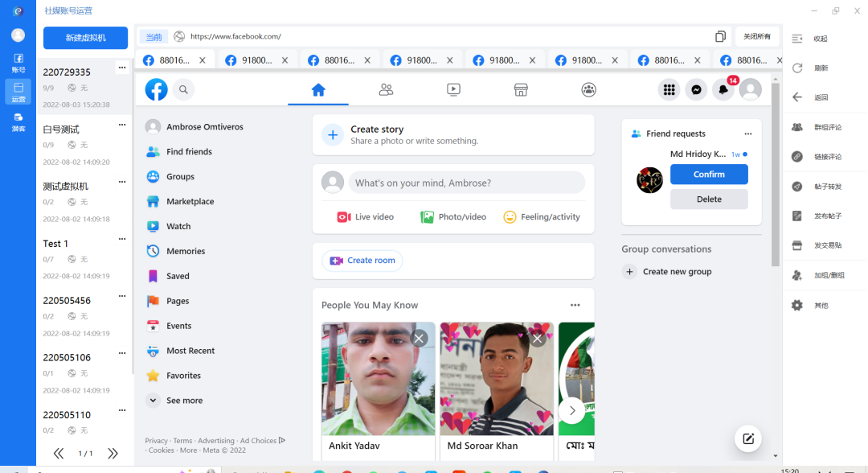Image resolution: width=868 pixels, height=473 pixels.
Task: Open the Facebook apps grid menu
Action: 669,90
